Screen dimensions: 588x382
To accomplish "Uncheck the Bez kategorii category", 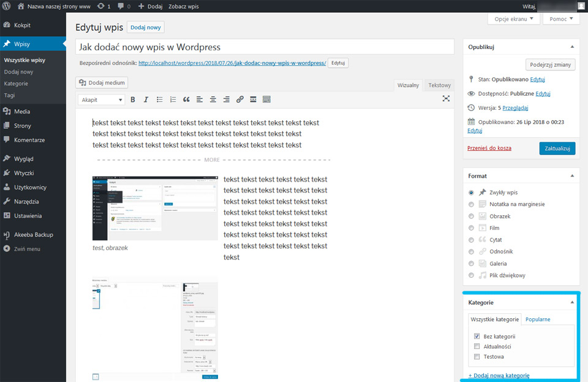I will (x=477, y=336).
